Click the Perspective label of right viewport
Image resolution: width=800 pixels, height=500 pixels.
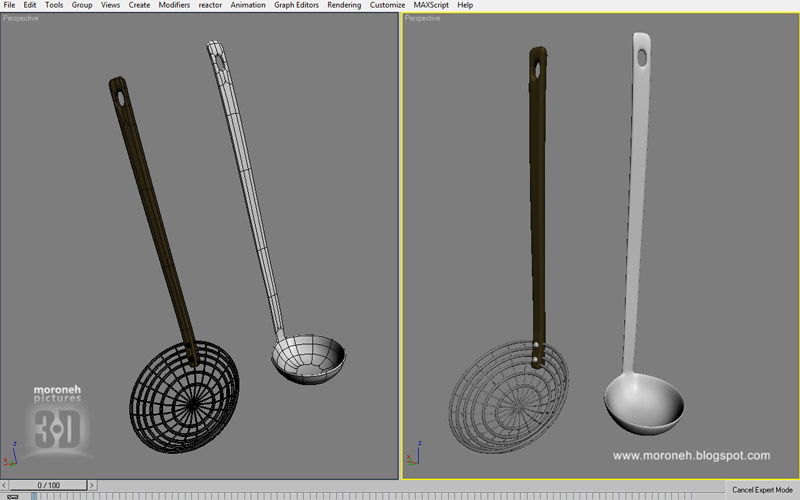(422, 18)
